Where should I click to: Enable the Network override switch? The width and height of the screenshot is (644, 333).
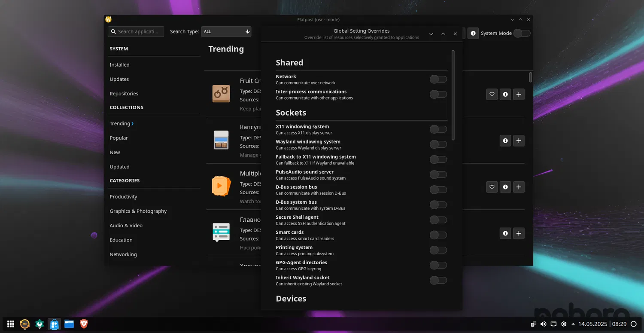coord(438,79)
